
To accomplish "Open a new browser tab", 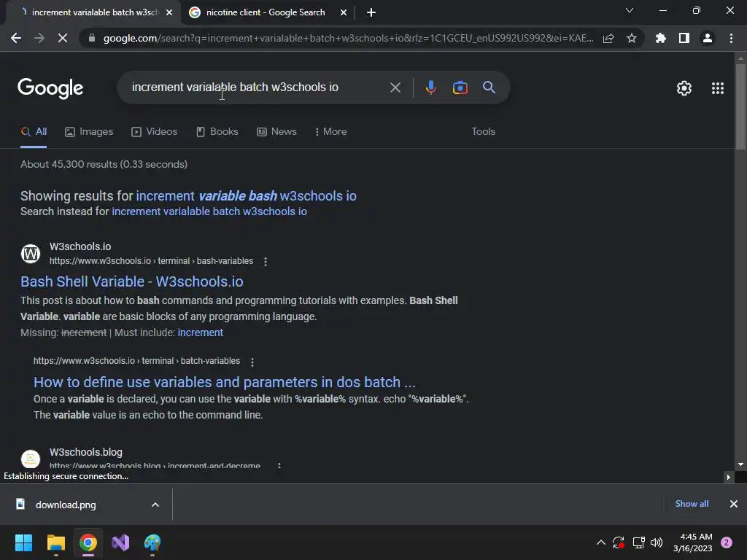I will tap(371, 12).
